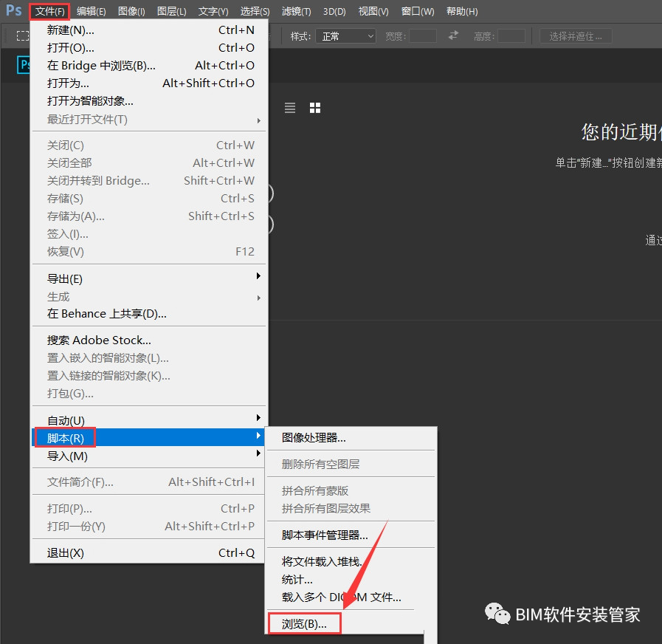Image resolution: width=662 pixels, height=644 pixels.
Task: Choose 将文件载入堆栈 script entry
Action: click(x=351, y=561)
